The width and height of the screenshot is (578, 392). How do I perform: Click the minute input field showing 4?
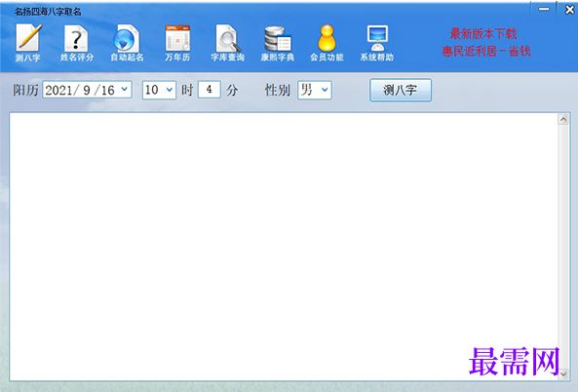[x=209, y=90]
